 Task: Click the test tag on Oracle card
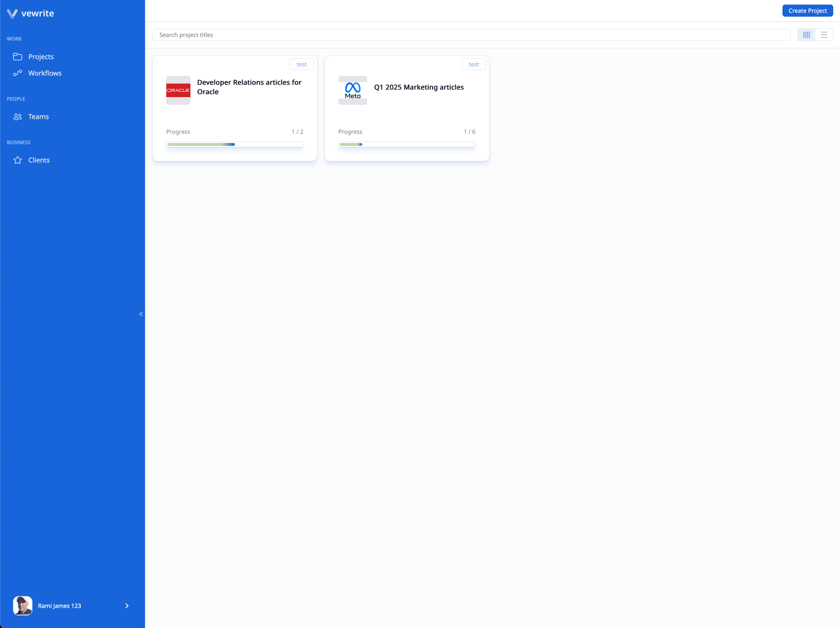302,64
